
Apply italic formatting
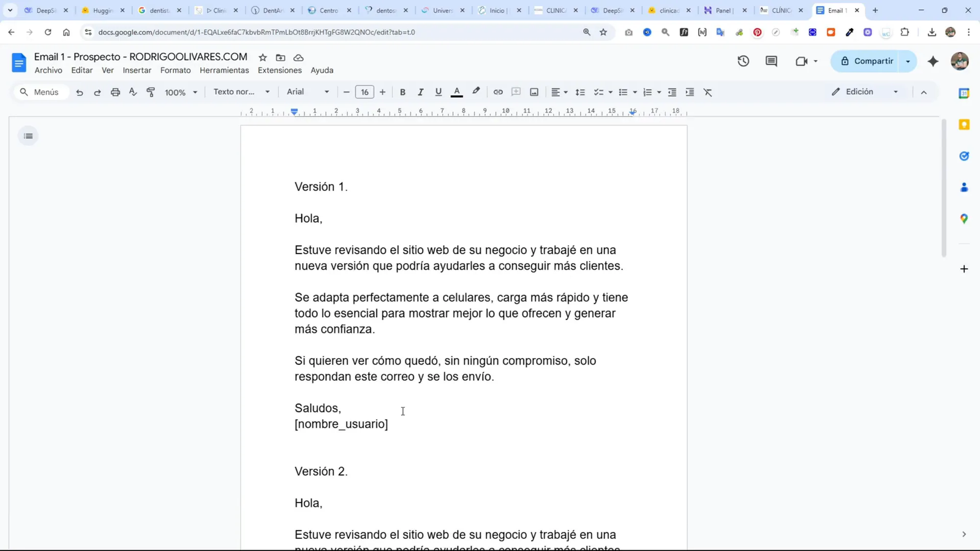click(x=421, y=92)
